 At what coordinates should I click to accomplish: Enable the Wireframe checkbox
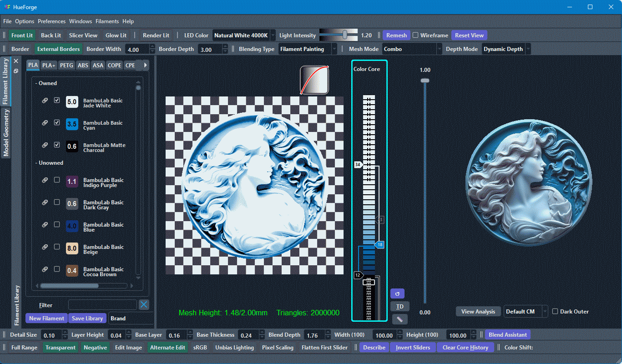[415, 35]
